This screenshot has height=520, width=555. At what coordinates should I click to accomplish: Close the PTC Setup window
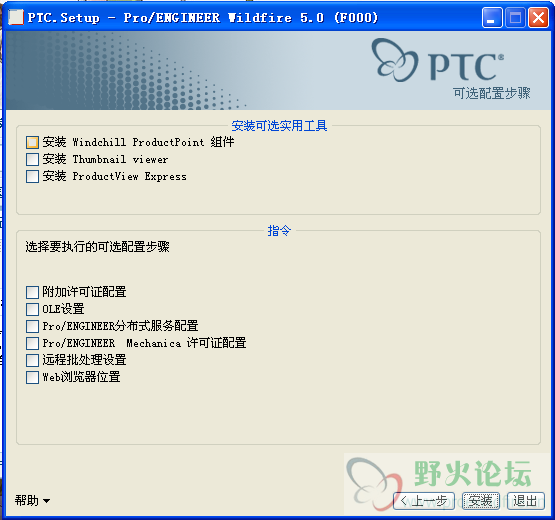pos(538,17)
